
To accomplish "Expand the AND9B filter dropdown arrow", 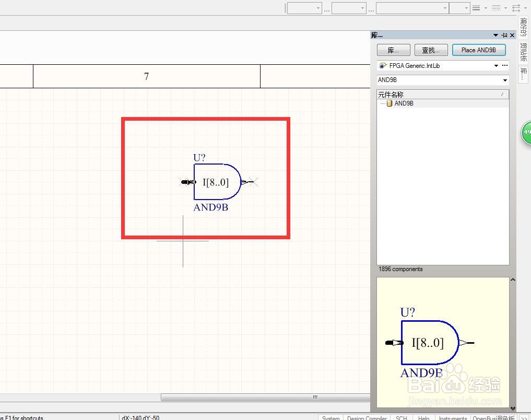I will (505, 80).
